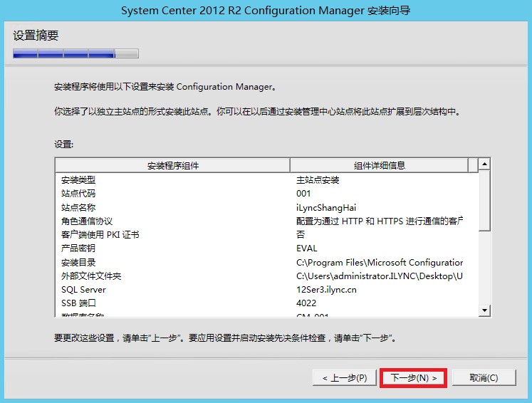This screenshot has height=403, width=532.
Task: Select the site code value 001
Action: (303, 194)
